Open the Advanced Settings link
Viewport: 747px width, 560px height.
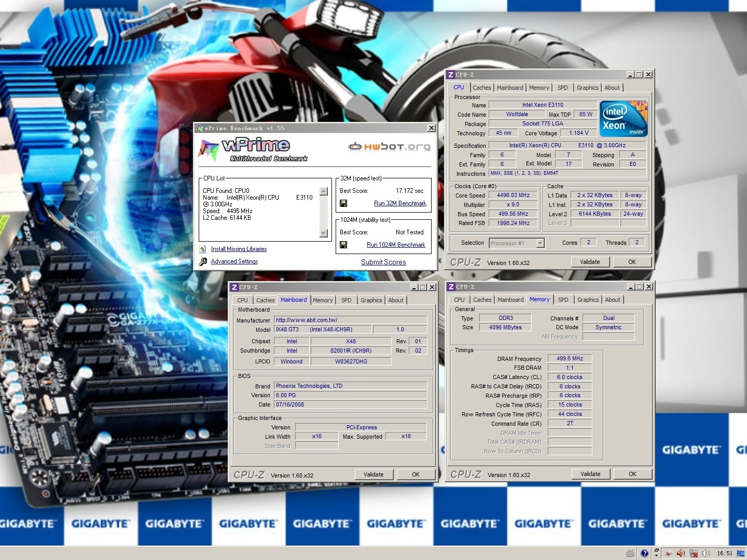click(234, 261)
